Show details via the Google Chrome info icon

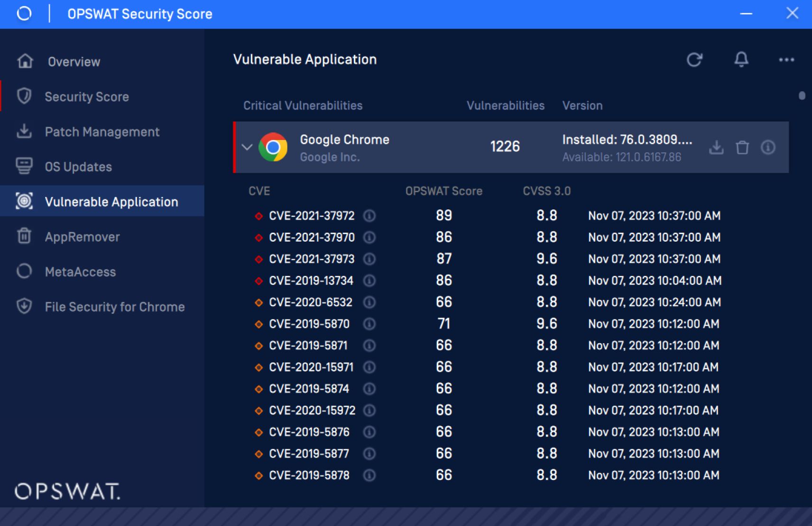pyautogui.click(x=768, y=148)
